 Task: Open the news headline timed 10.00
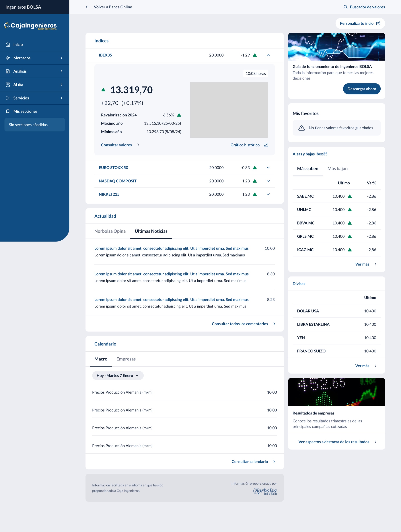[x=171, y=248]
